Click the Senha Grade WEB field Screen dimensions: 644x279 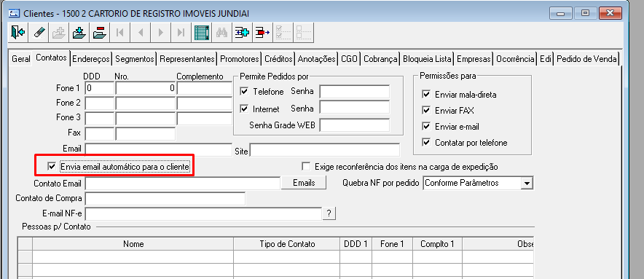[x=355, y=125]
